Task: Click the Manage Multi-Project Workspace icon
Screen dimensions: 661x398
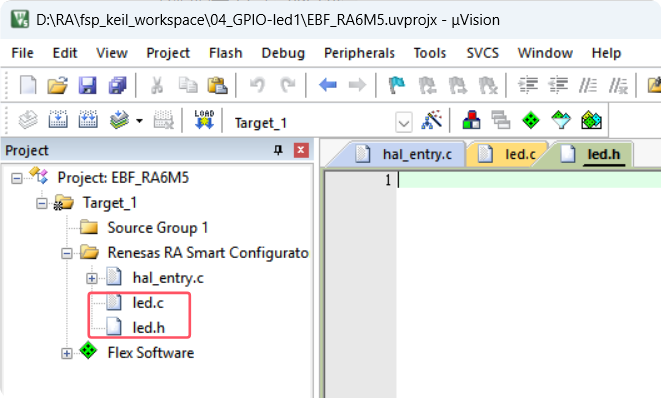Action: pyautogui.click(x=501, y=120)
